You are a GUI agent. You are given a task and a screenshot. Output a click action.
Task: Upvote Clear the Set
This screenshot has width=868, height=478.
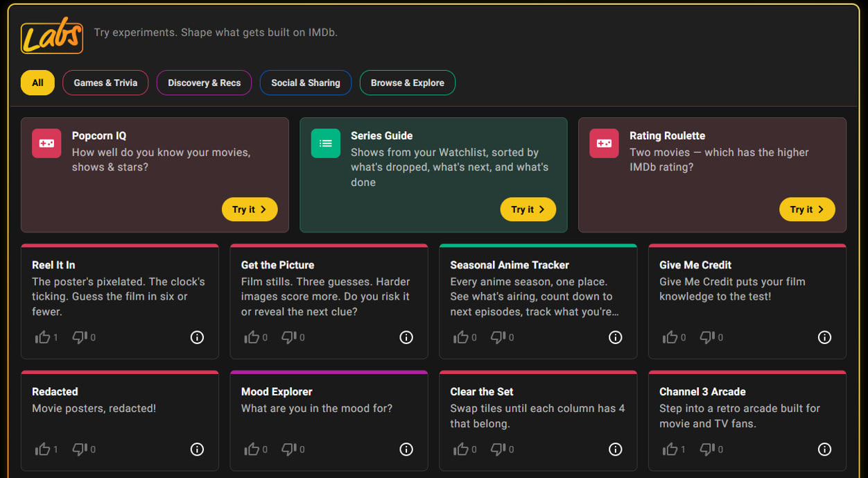pyautogui.click(x=461, y=450)
